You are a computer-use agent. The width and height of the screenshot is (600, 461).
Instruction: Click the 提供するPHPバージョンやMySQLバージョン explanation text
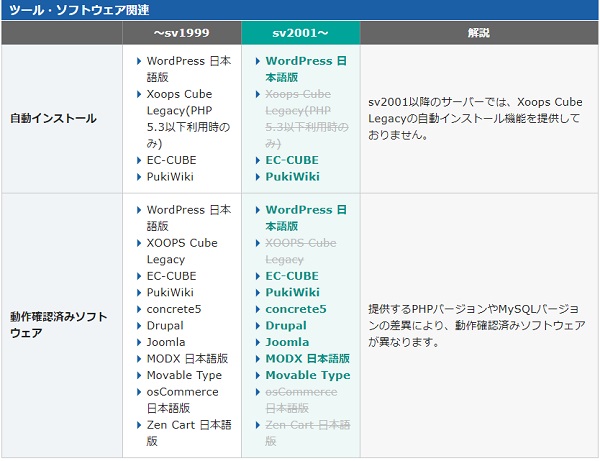pos(476,325)
